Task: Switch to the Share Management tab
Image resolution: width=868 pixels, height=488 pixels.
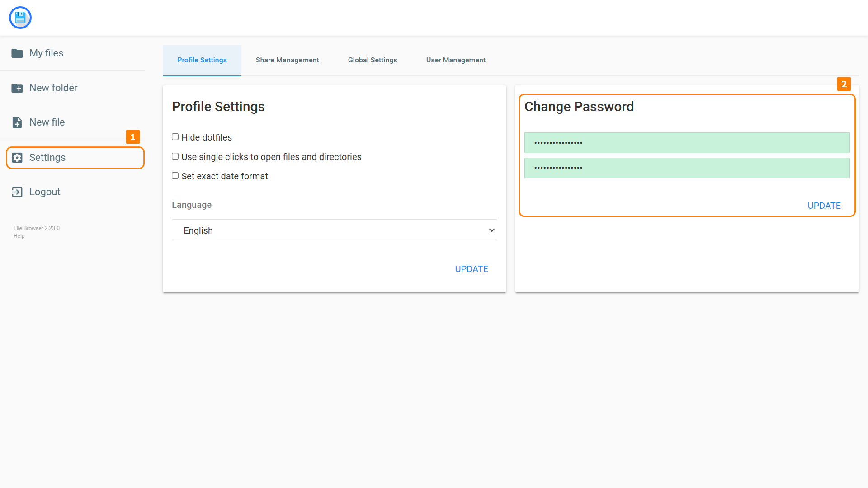Action: pos(287,60)
